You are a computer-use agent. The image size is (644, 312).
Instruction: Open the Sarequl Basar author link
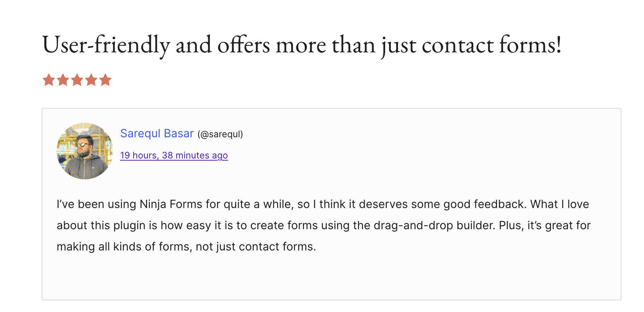coord(157,133)
